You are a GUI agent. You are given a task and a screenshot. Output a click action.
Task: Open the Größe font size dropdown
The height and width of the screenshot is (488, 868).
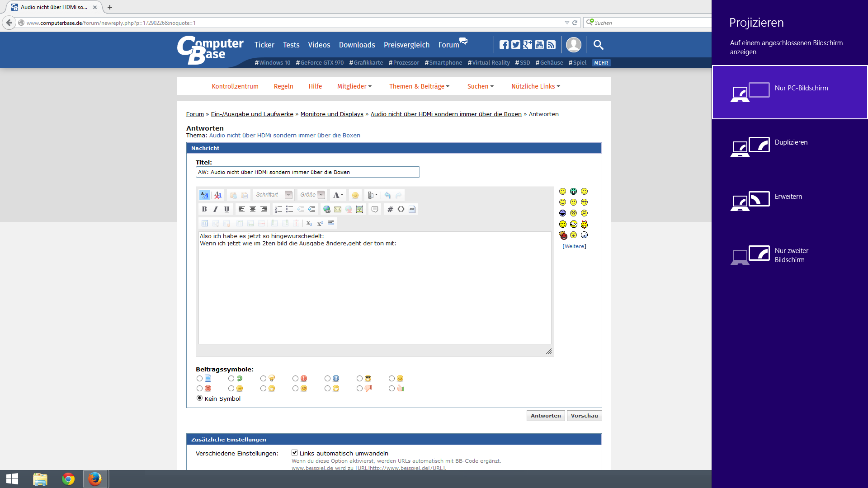pos(321,195)
